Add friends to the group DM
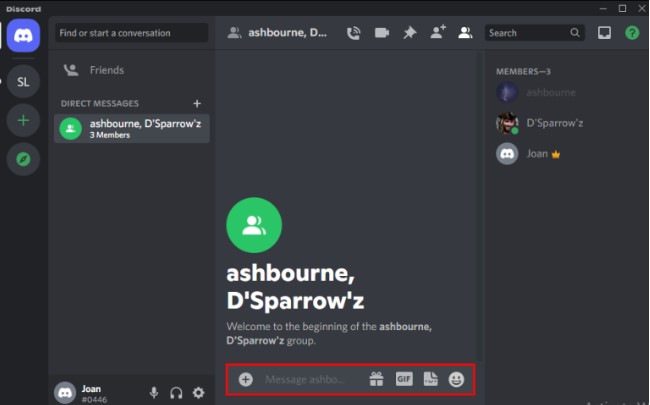The image size is (650, 405). (438, 32)
